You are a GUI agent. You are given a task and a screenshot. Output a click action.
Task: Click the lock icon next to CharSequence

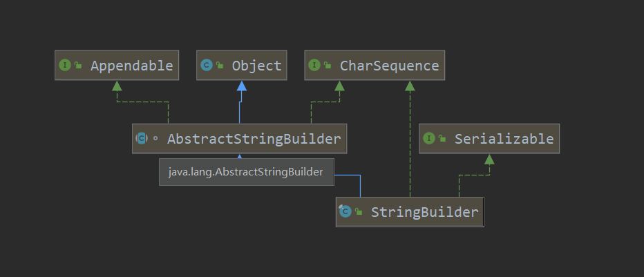(328, 66)
